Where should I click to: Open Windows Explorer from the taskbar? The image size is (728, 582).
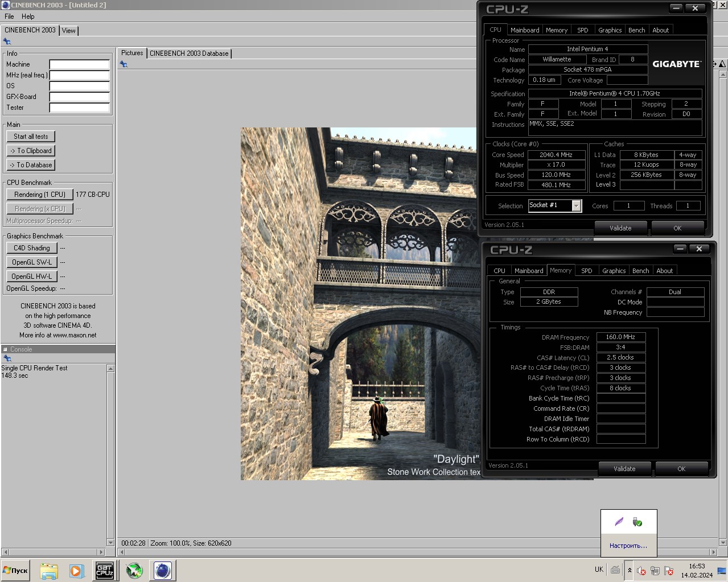[x=49, y=571]
